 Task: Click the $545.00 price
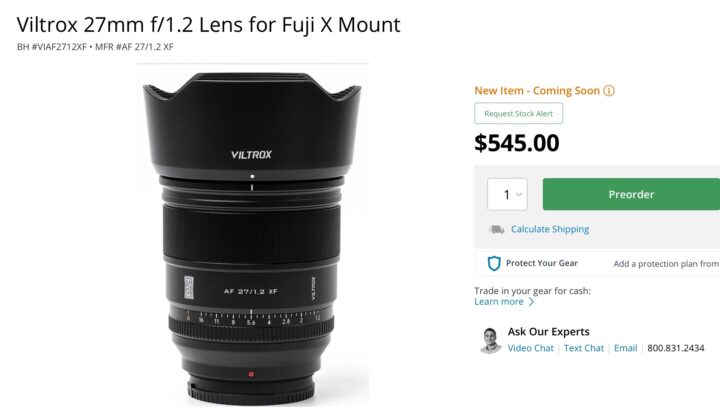pyautogui.click(x=517, y=143)
